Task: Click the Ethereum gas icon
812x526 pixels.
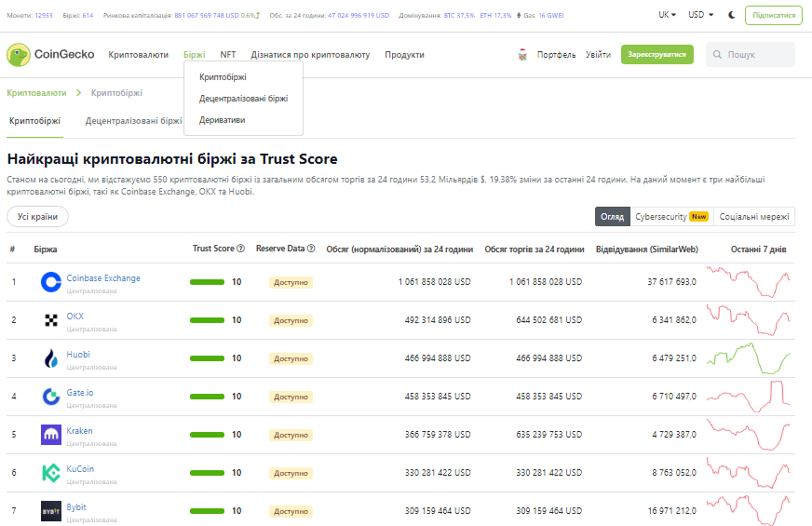Action: tap(519, 16)
